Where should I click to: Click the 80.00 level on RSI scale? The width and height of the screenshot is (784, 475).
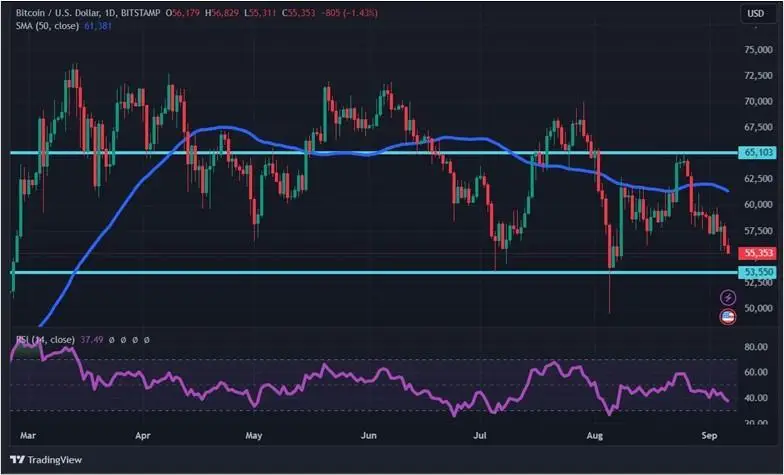[756, 347]
